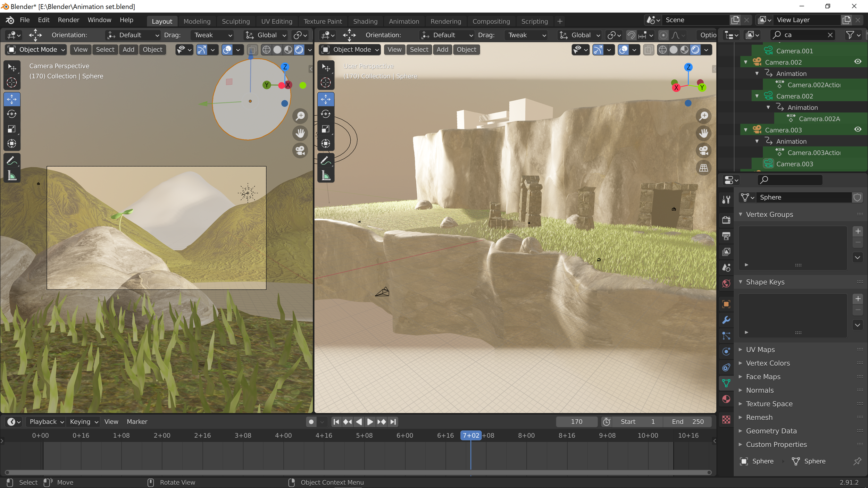Switch to the Shading workspace tab

point(365,21)
